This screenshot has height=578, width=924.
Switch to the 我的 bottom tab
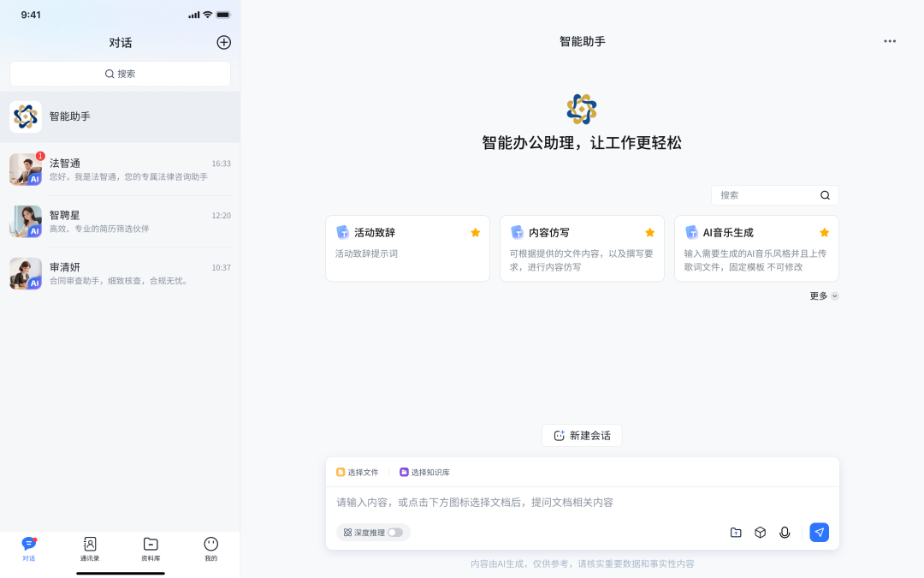click(211, 549)
